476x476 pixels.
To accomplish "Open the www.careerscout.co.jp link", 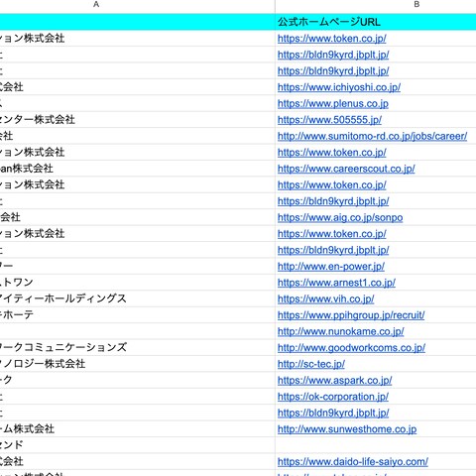I will click(x=346, y=169).
